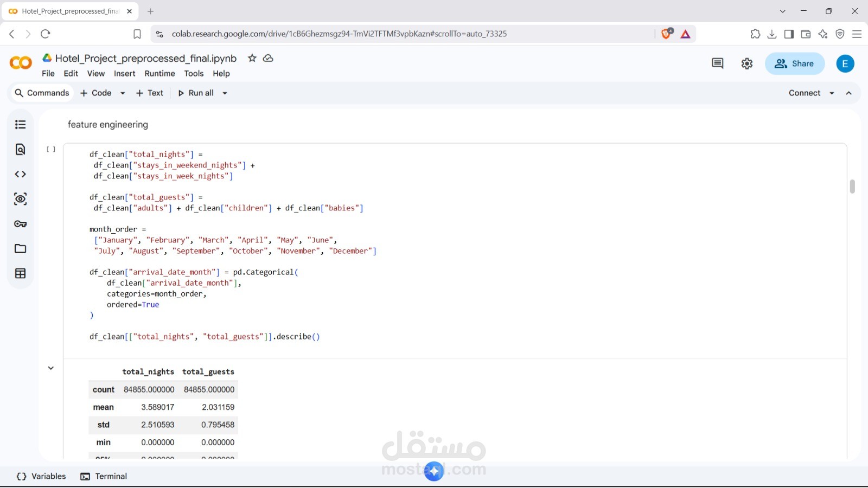Open the Variables panel
Viewport: 868px width, 488px height.
tap(41, 477)
